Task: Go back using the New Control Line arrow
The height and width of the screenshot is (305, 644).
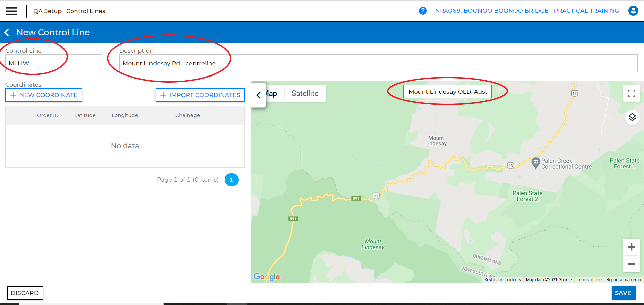Action: (x=7, y=32)
